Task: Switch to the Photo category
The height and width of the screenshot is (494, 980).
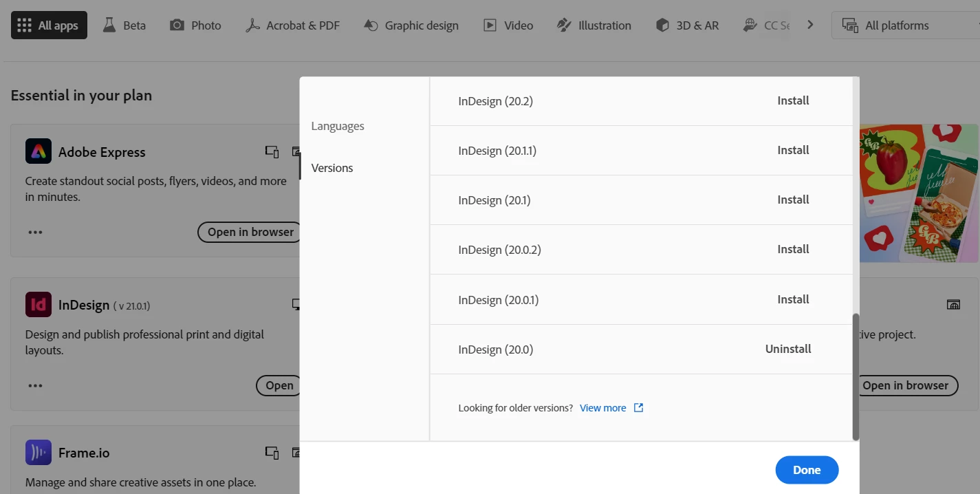Action: tap(196, 25)
